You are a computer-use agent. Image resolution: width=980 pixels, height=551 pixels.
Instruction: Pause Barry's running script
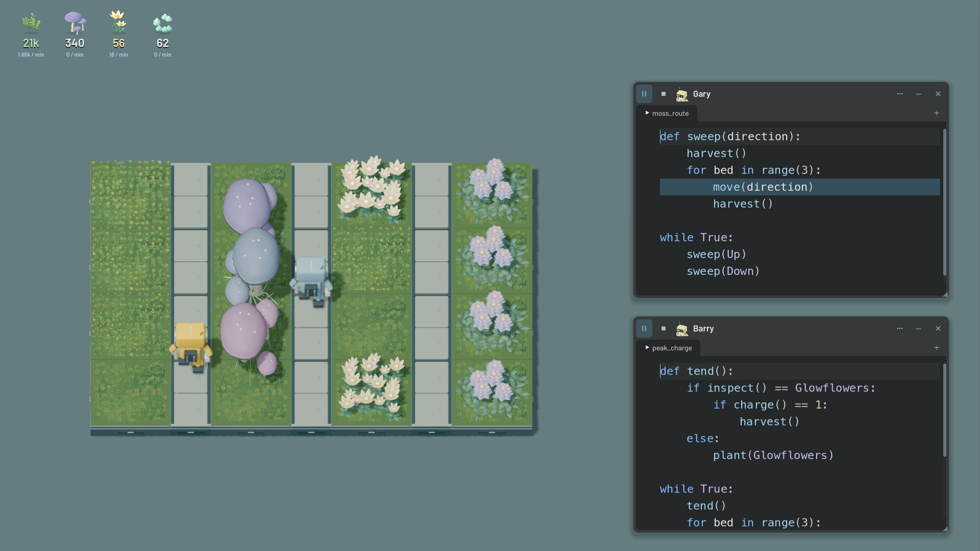coord(644,329)
